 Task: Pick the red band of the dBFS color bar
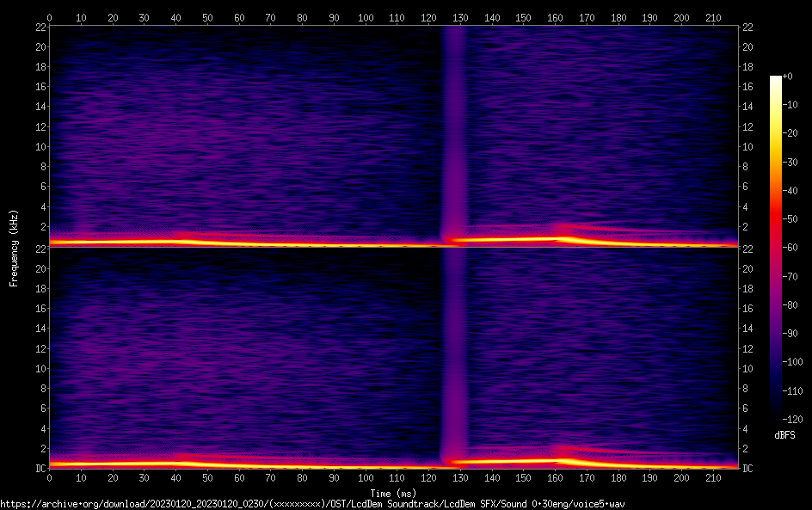point(775,219)
